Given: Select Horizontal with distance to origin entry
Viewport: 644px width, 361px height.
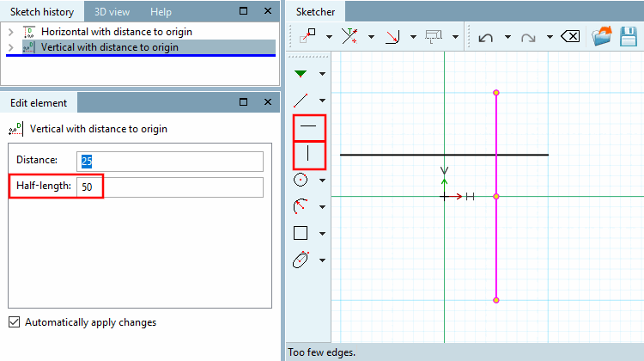Looking at the screenshot, I should point(117,32).
